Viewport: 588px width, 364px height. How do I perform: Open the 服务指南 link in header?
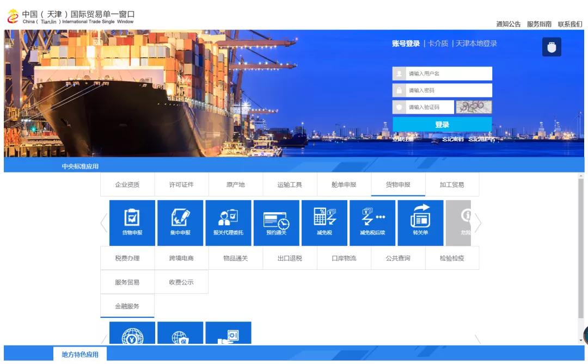pos(539,24)
